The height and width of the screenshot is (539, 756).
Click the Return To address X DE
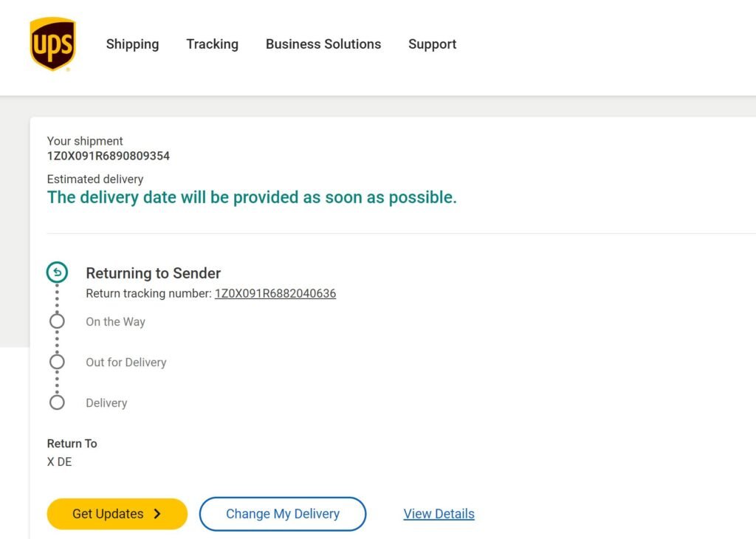pos(60,462)
